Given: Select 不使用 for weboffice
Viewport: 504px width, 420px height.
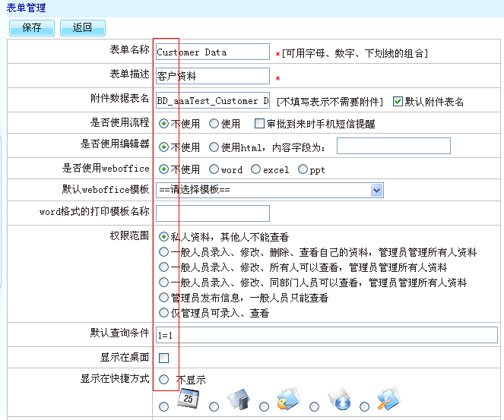Looking at the screenshot, I should 164,169.
